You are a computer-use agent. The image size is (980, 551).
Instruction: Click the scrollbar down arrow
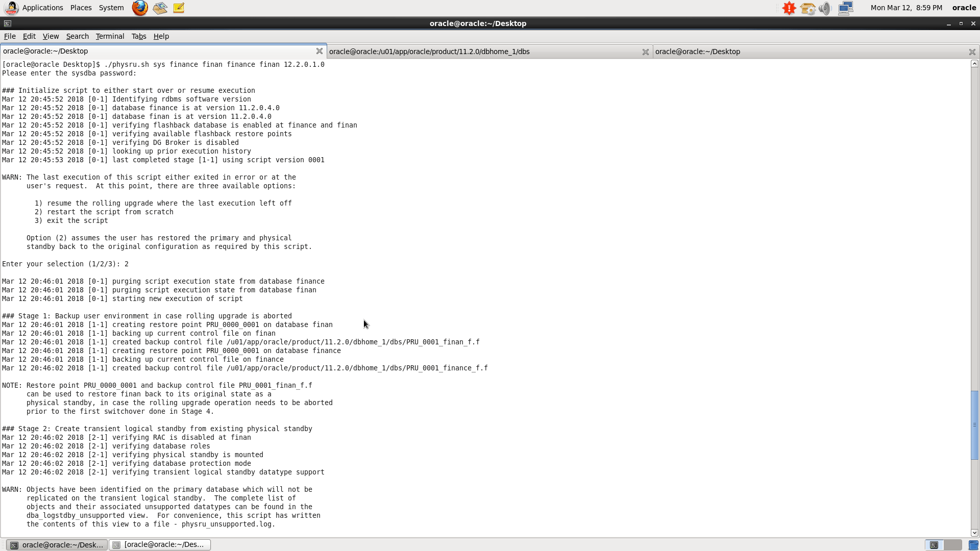coord(974,533)
